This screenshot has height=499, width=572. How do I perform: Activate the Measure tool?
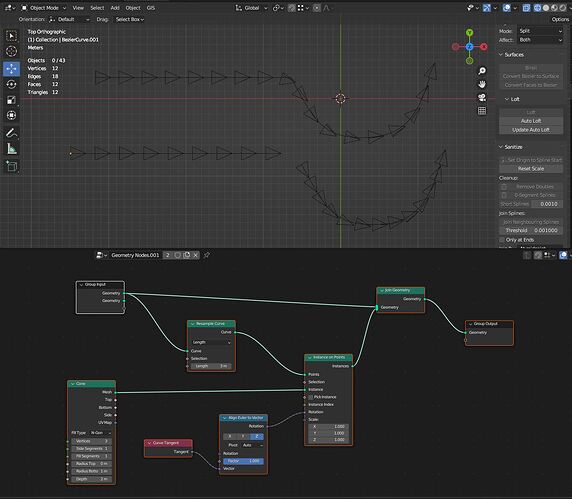pos(11,148)
